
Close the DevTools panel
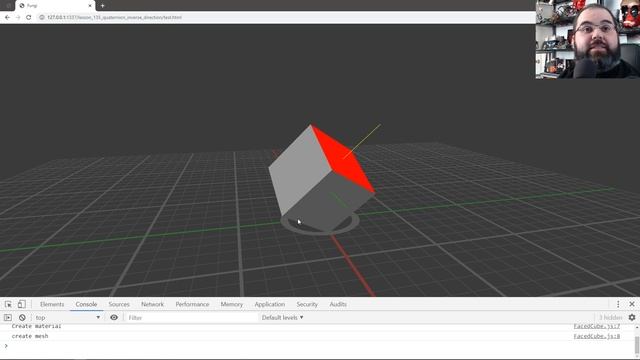coord(632,304)
